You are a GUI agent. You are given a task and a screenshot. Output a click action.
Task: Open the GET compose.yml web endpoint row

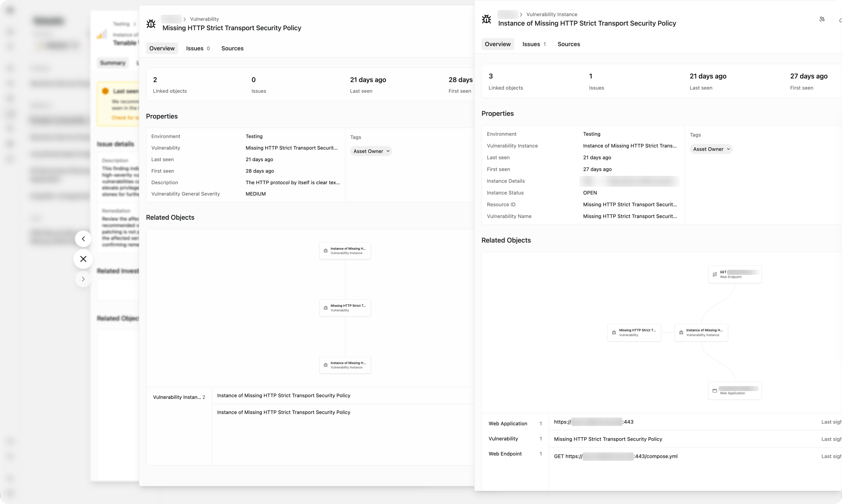[x=615, y=456]
